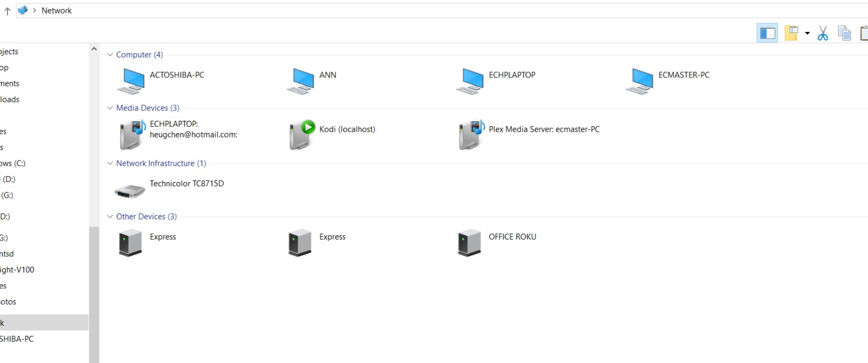Click the Paste clipboard icon
Screen dimensions: 868x363
coord(864,34)
